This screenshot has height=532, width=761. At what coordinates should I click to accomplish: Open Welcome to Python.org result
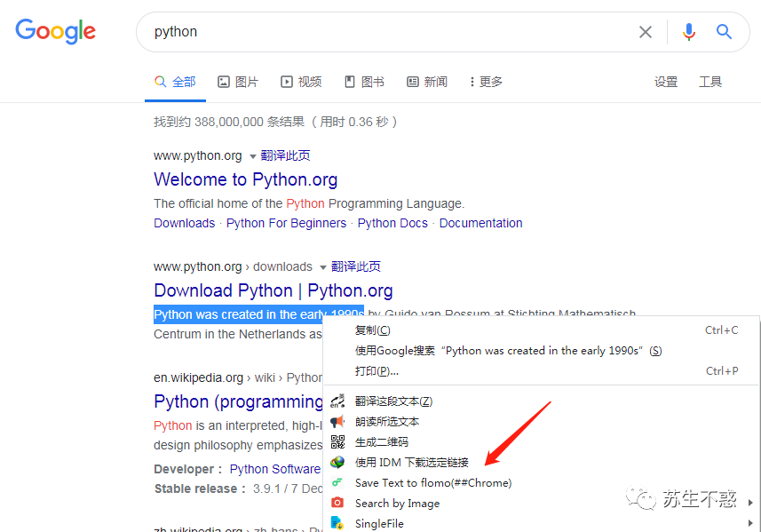click(x=246, y=179)
